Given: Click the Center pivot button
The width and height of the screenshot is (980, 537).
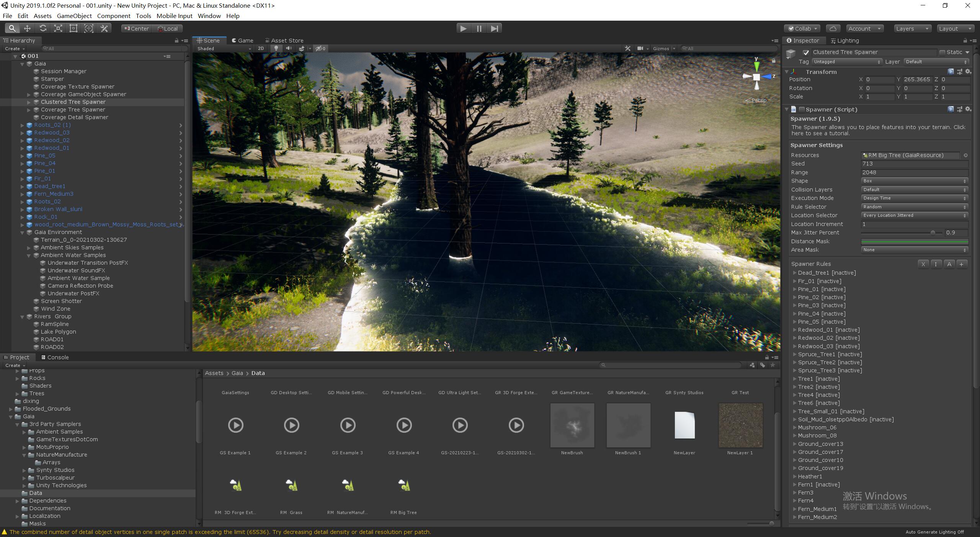Looking at the screenshot, I should (x=136, y=28).
